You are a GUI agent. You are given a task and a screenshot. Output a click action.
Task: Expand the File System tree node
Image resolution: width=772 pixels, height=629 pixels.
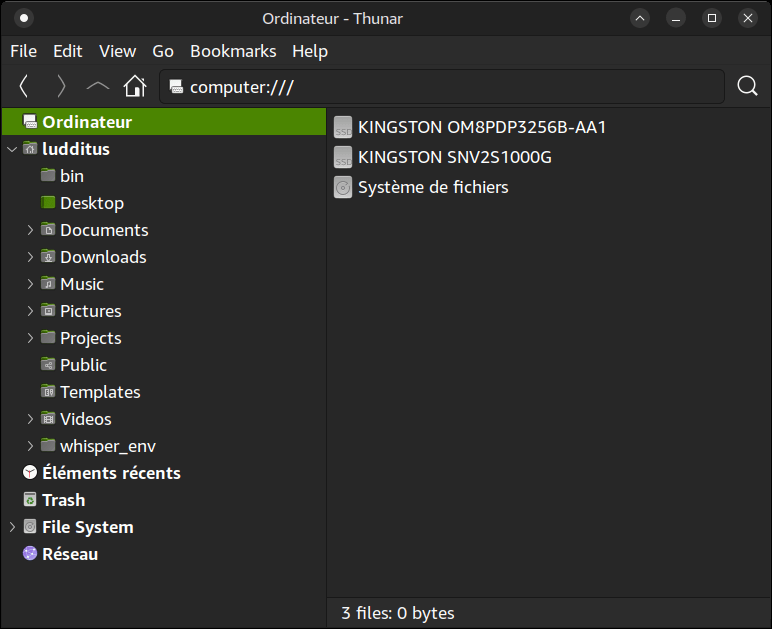tap(12, 527)
